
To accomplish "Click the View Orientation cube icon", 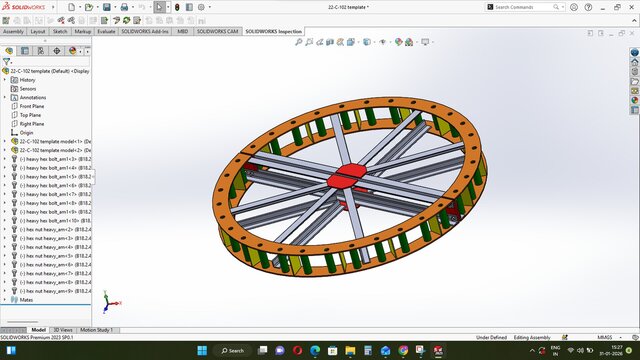I will point(351,42).
